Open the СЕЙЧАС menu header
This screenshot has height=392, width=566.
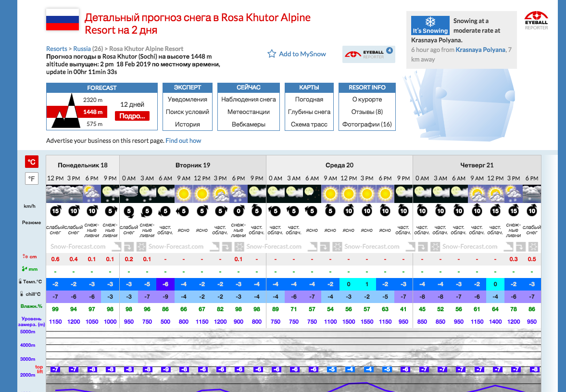point(248,88)
